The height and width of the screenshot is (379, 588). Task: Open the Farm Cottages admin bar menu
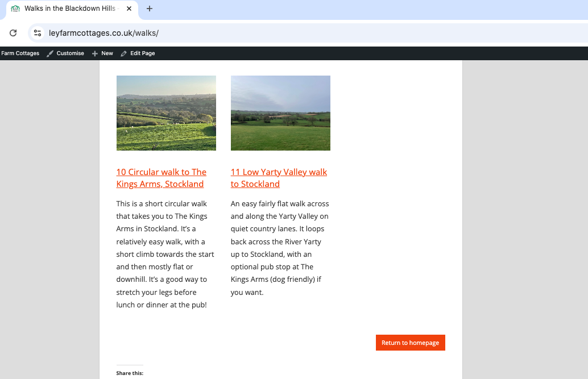click(x=20, y=53)
